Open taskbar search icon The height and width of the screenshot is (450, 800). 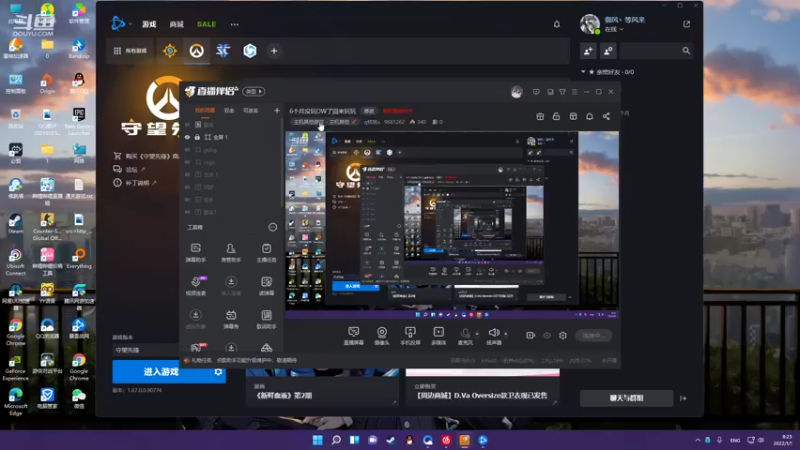pyautogui.click(x=336, y=440)
